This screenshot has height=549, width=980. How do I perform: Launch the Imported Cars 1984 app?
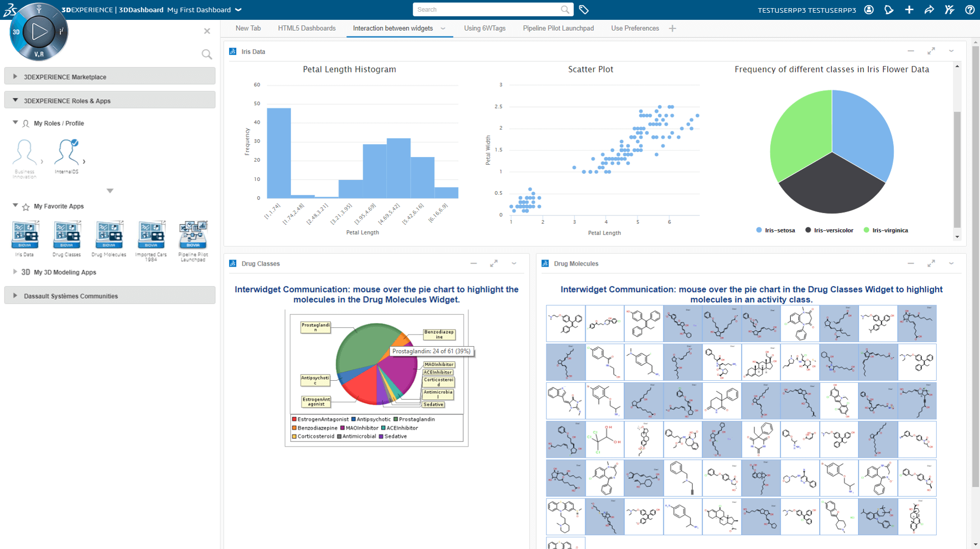[151, 241]
